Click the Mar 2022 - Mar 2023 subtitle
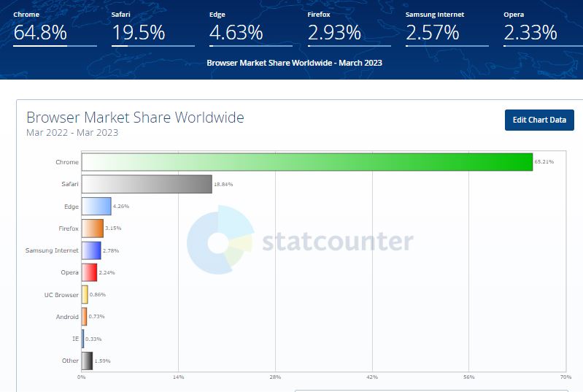This screenshot has height=392, width=583. pos(72,133)
